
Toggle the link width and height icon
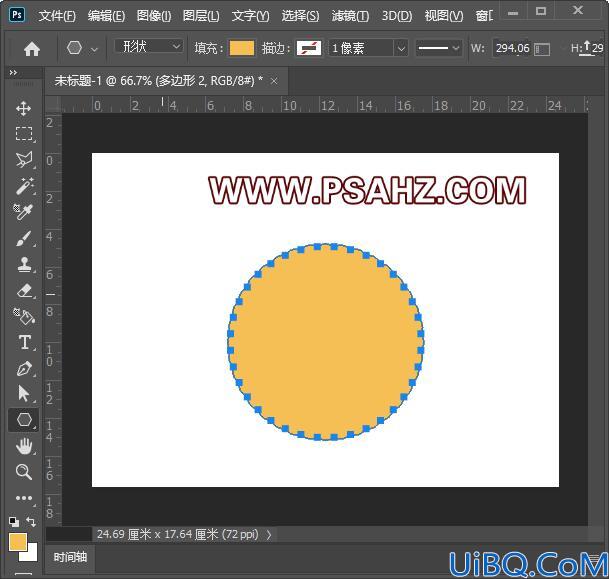pyautogui.click(x=542, y=50)
